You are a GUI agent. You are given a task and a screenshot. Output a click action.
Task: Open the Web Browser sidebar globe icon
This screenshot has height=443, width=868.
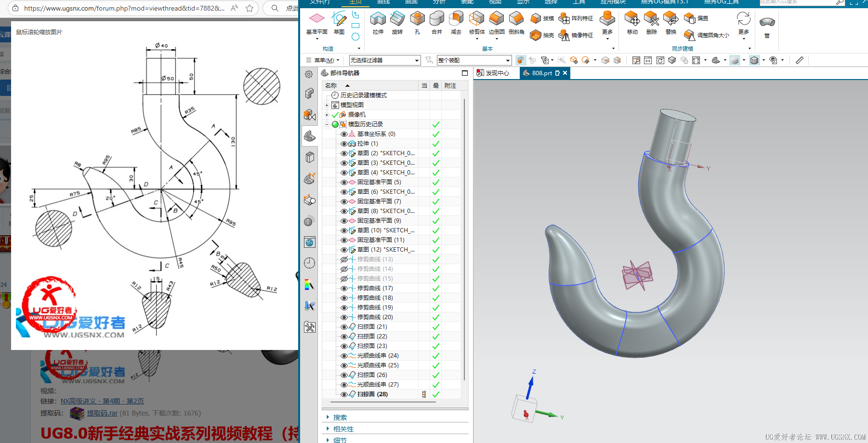coord(309,242)
